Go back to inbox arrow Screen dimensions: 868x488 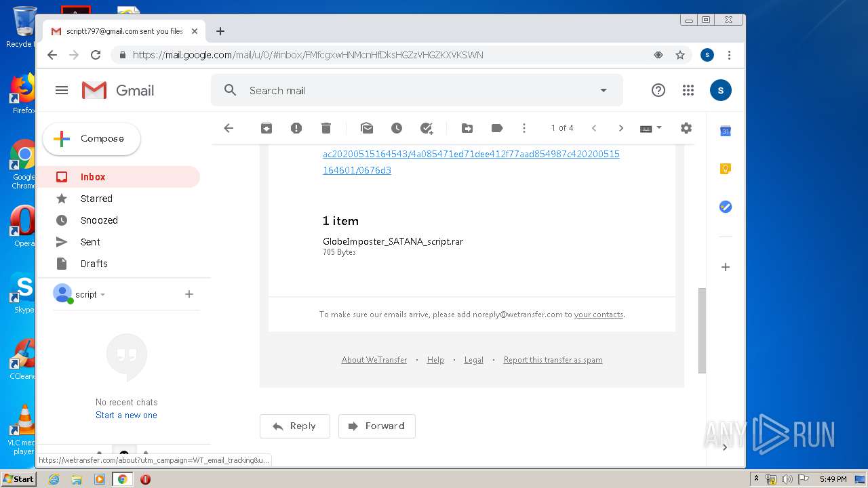coord(229,128)
